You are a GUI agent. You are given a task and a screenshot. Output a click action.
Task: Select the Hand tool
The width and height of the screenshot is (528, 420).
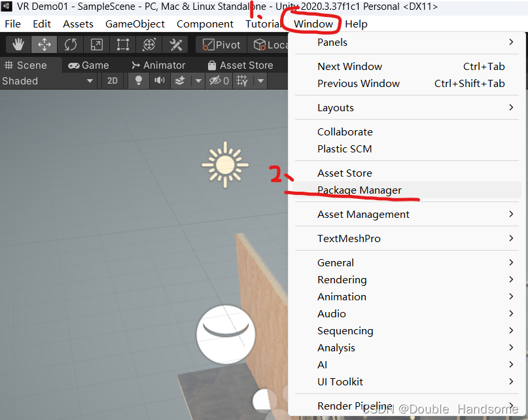coord(18,44)
